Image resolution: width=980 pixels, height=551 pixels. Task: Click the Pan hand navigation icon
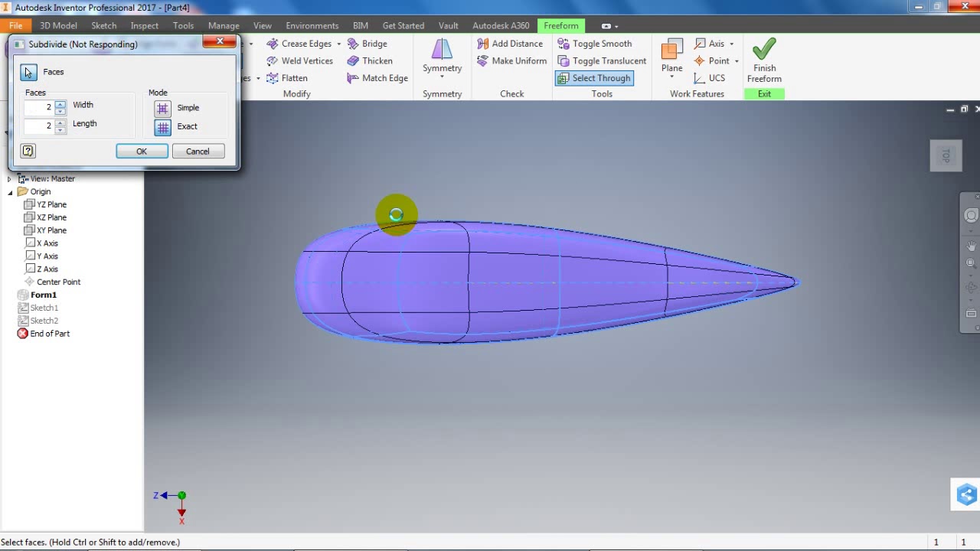971,246
